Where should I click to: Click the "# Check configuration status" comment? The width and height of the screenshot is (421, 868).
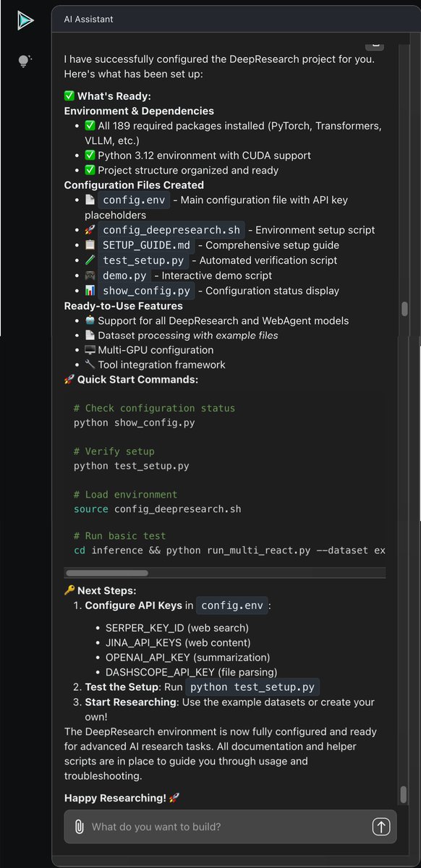(154, 408)
